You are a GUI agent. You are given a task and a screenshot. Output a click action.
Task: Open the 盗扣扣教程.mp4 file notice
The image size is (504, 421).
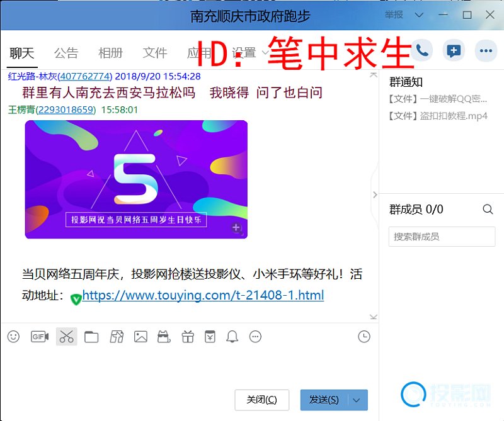(438, 116)
